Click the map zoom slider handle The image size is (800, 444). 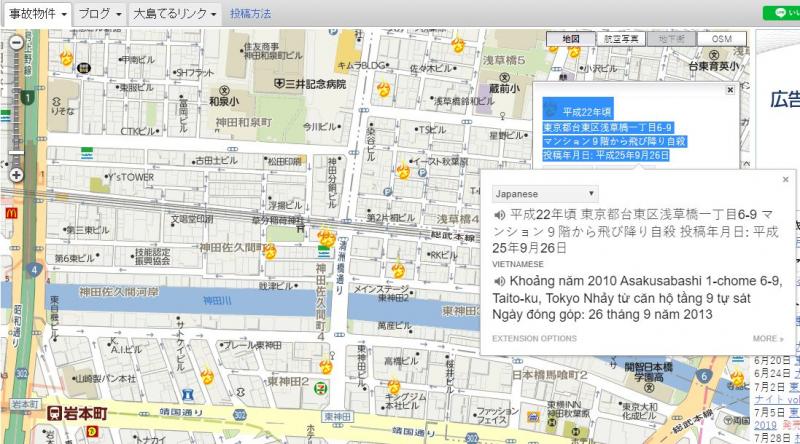pyautogui.click(x=17, y=153)
